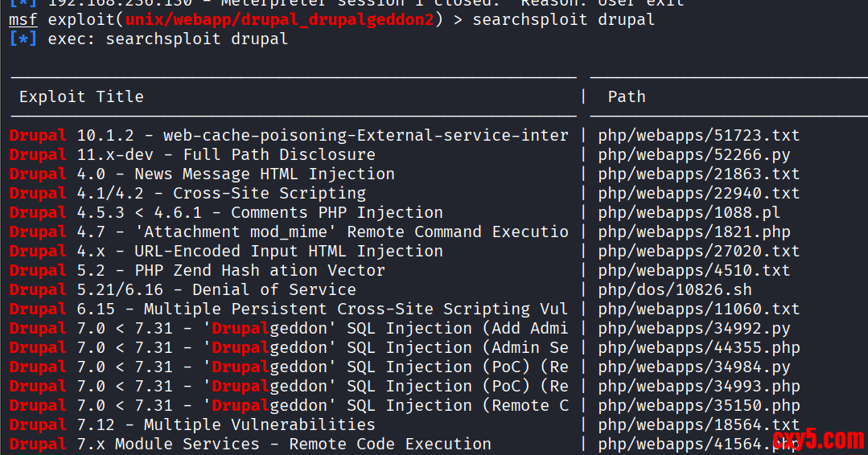This screenshot has height=455, width=868.
Task: Select the php/webapps/44355.php path
Action: [698, 348]
